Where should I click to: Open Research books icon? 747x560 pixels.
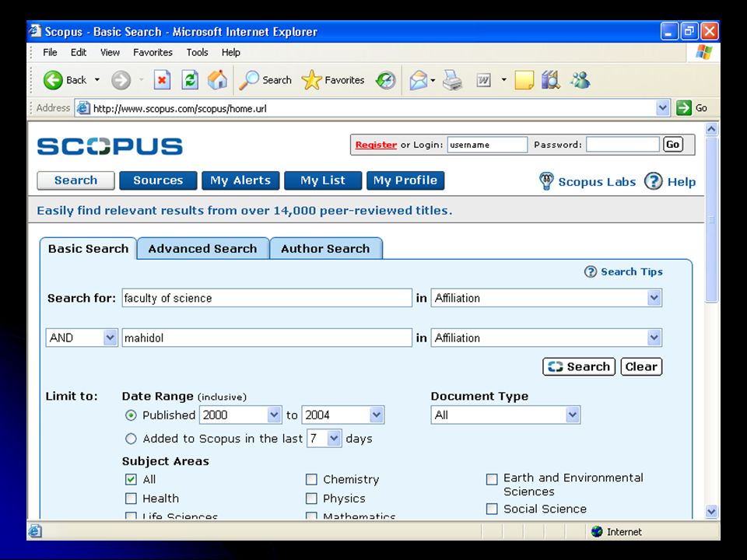tap(551, 80)
